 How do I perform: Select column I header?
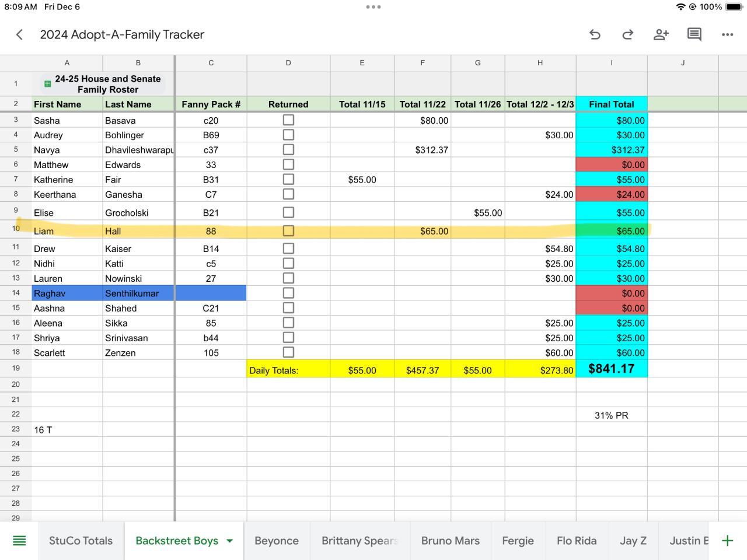coord(612,63)
